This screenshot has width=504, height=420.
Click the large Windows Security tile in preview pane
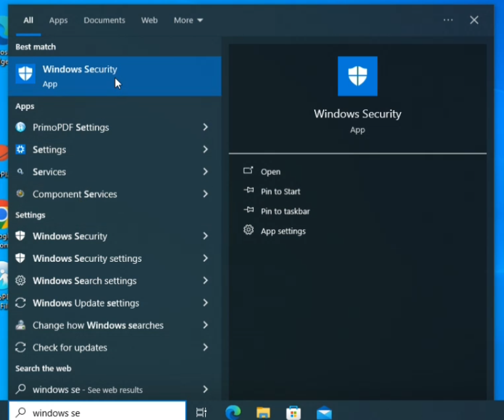pos(357,76)
